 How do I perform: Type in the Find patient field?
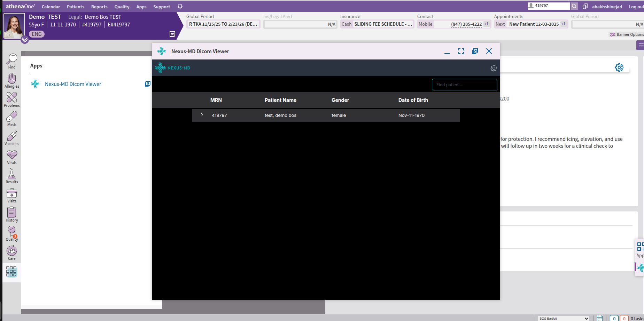[x=464, y=85]
